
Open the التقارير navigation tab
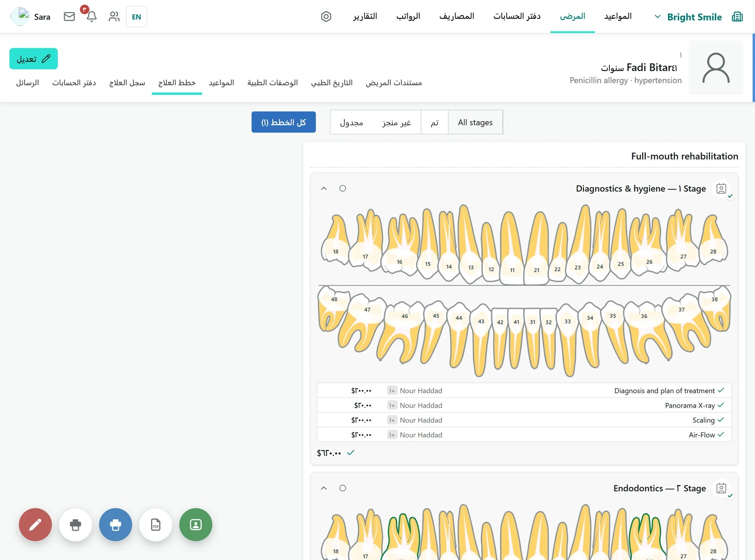coord(365,16)
